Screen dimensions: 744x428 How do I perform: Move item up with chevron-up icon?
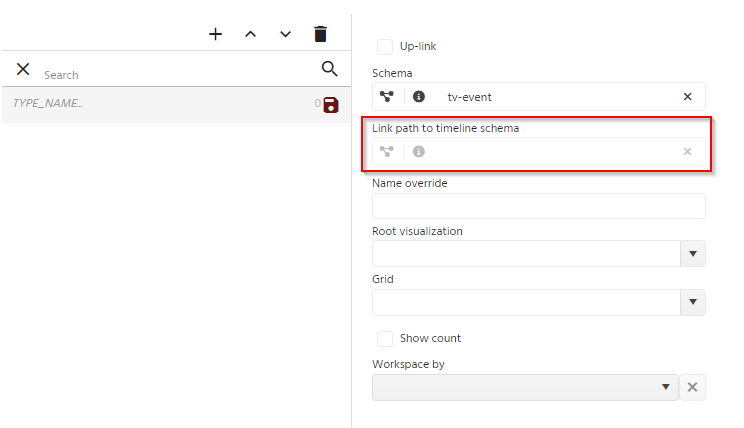251,34
